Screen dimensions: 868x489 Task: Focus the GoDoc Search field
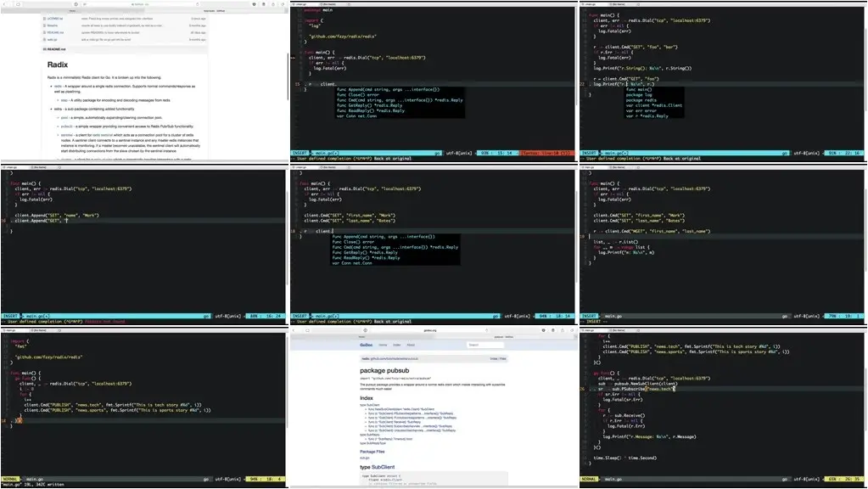485,345
